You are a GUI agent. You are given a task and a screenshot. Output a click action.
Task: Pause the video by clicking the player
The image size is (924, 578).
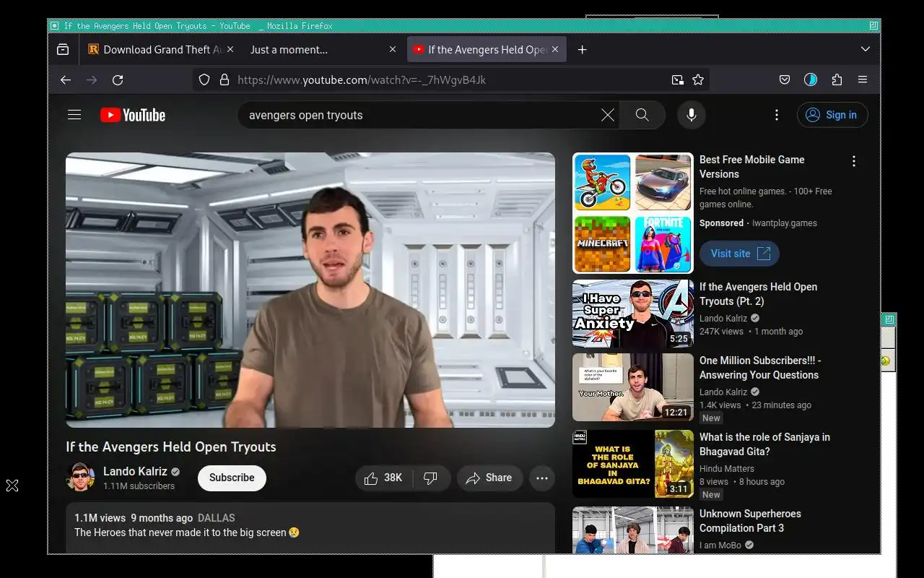[310, 290]
